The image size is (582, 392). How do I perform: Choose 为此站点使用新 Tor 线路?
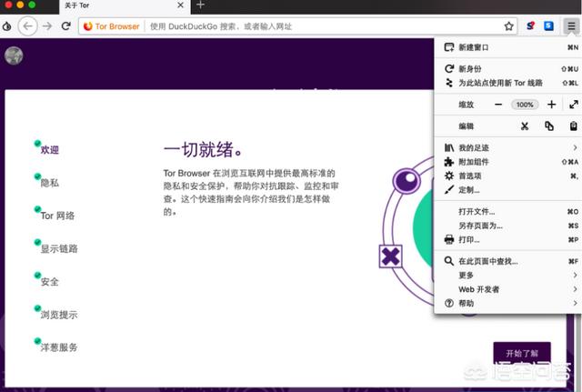click(507, 83)
